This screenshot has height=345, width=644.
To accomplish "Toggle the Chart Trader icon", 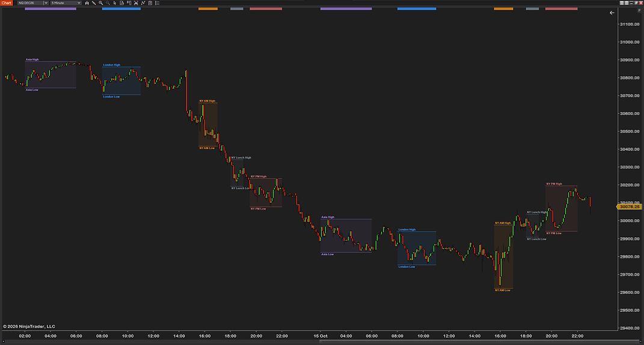I will coord(129,3).
